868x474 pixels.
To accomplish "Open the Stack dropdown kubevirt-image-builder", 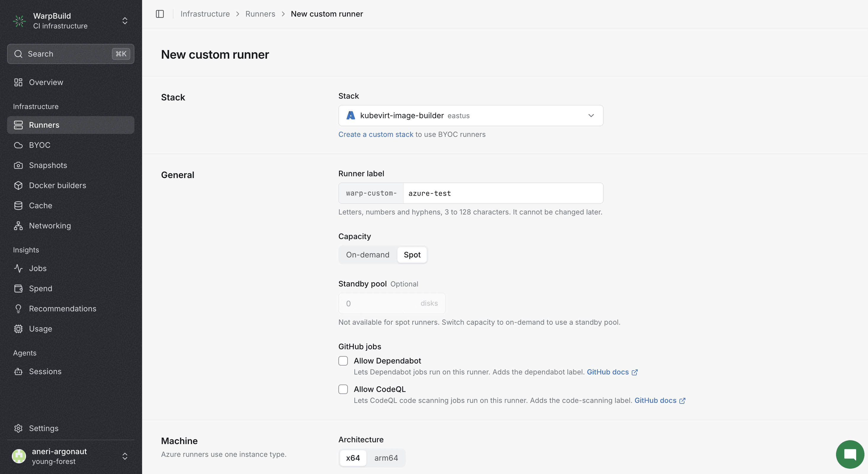I will [470, 116].
